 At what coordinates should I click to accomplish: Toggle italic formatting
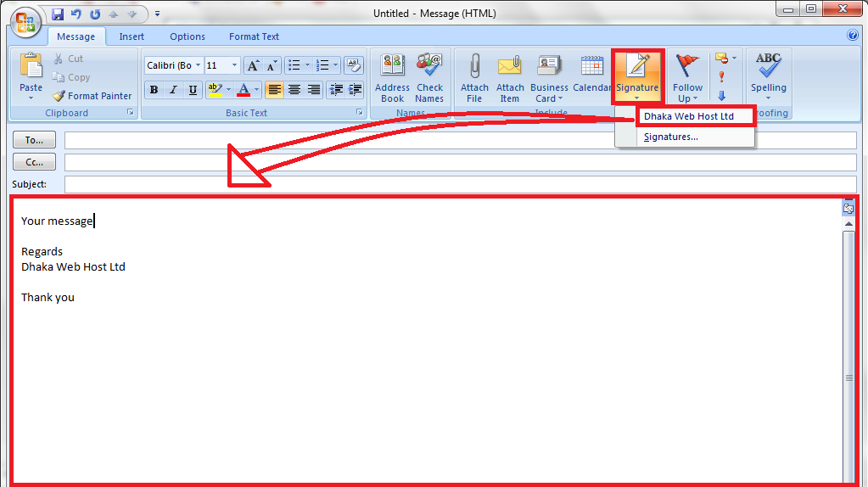point(173,90)
